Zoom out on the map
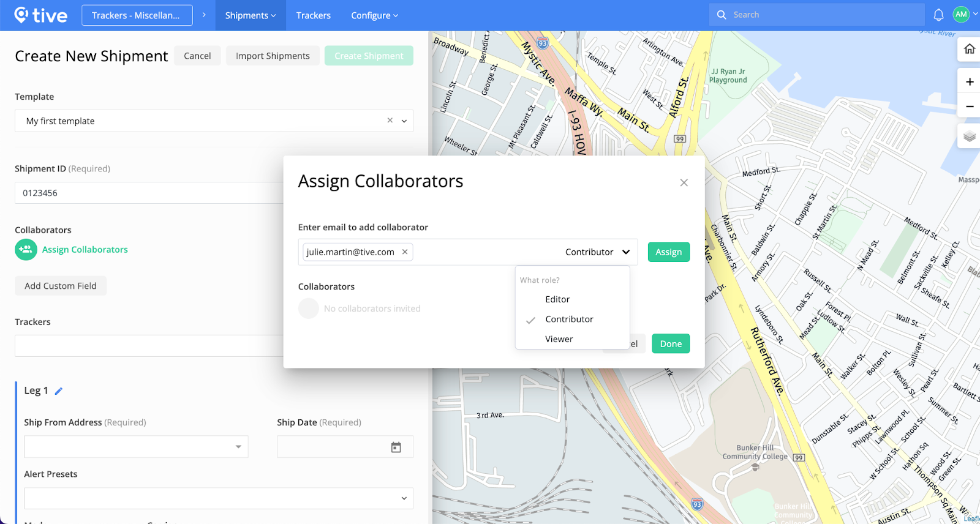Screen dimensions: 980x524 [x=969, y=107]
